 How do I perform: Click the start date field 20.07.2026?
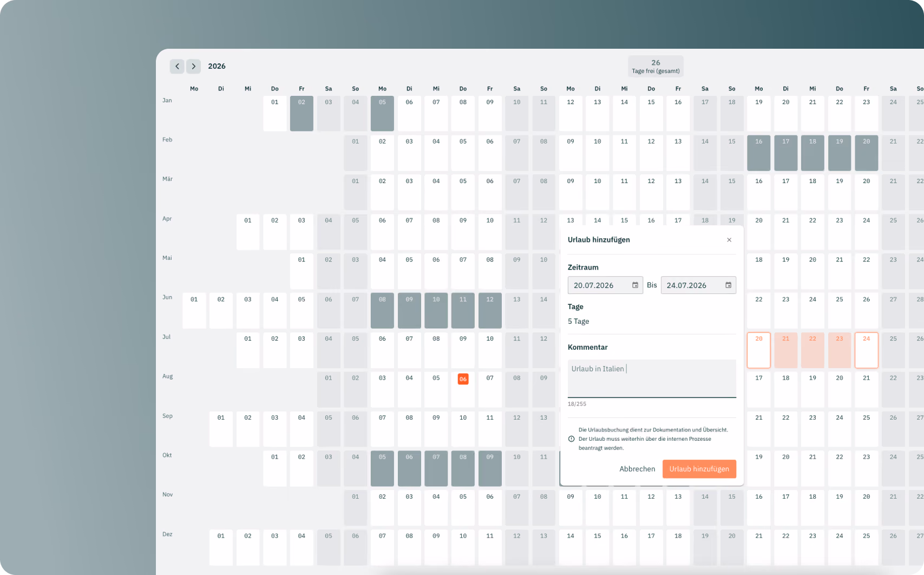[605, 285]
